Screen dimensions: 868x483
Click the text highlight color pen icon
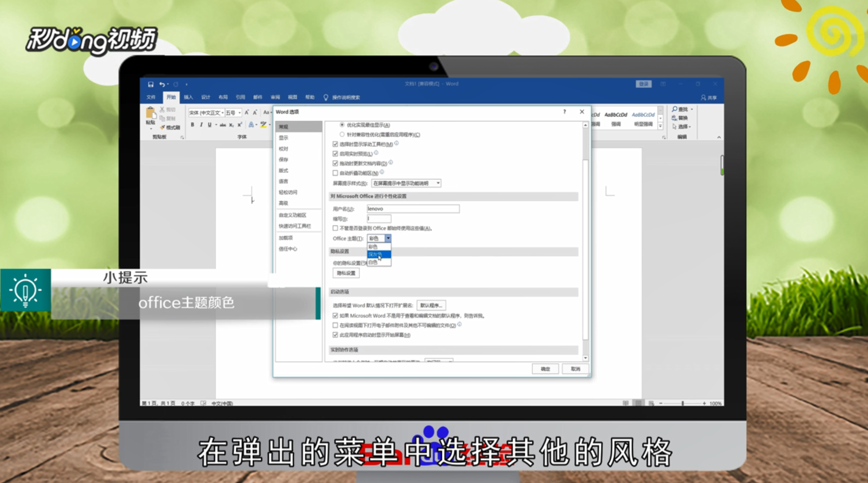(263, 124)
